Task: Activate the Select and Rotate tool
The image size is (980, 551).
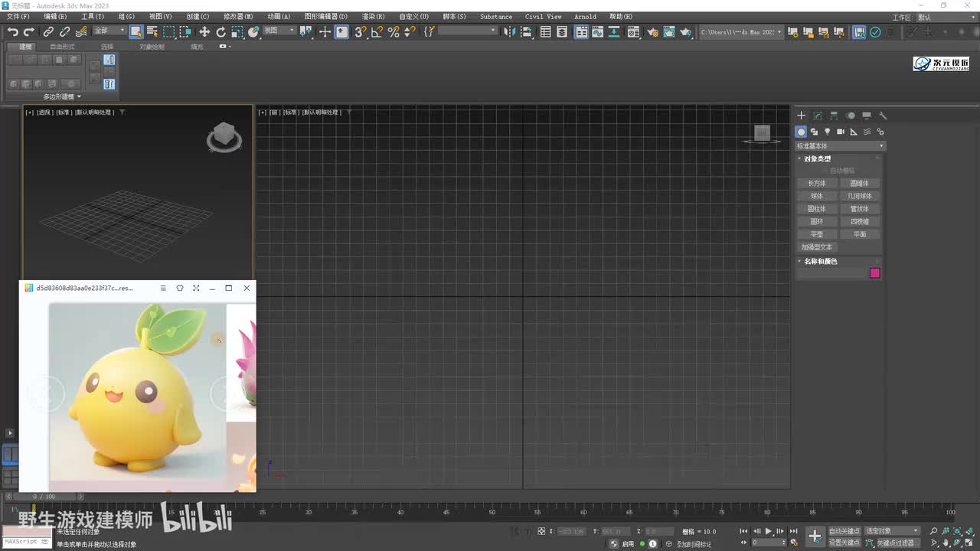Action: (x=220, y=31)
